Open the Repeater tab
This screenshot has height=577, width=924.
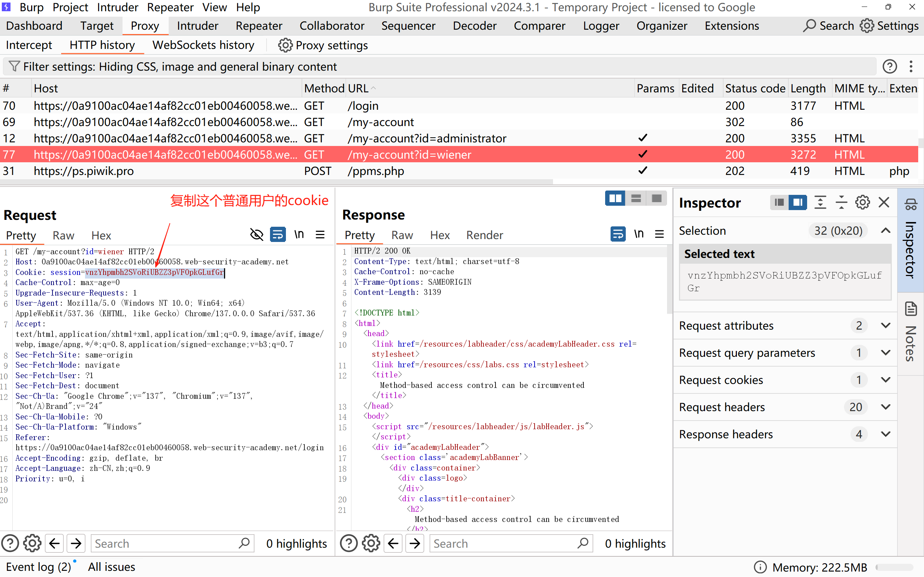click(258, 26)
